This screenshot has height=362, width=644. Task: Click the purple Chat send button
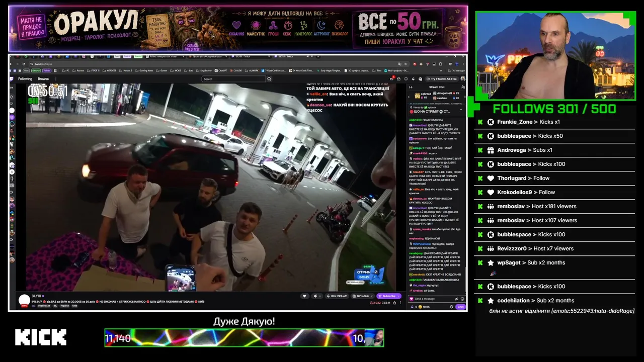pyautogui.click(x=460, y=307)
